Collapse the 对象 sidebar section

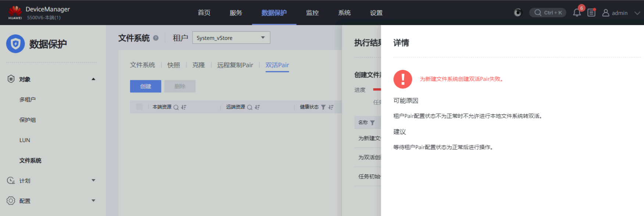93,79
